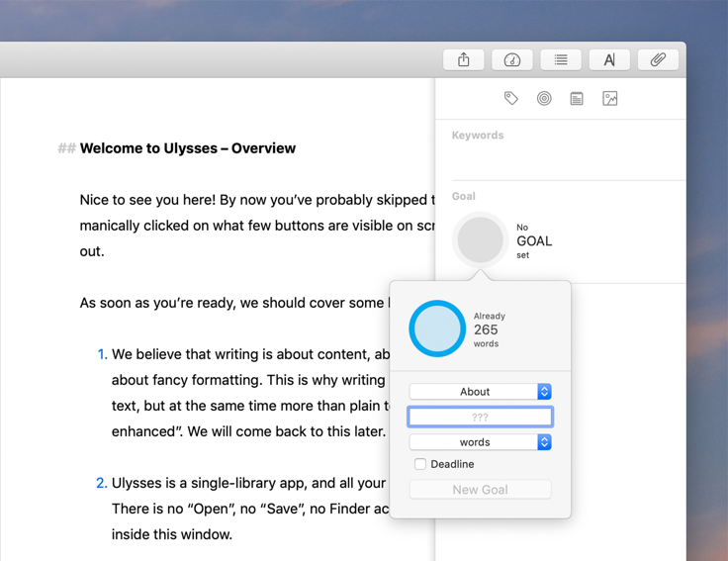
Task: Enable the Deadline checkbox
Action: click(x=420, y=464)
